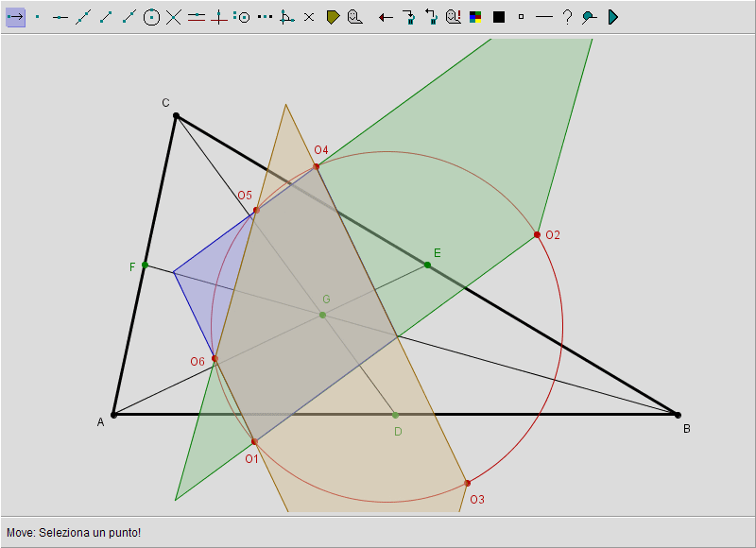Screen dimensions: 756x548
Task: Toggle the hide-object ghost tool
Action: click(354, 17)
